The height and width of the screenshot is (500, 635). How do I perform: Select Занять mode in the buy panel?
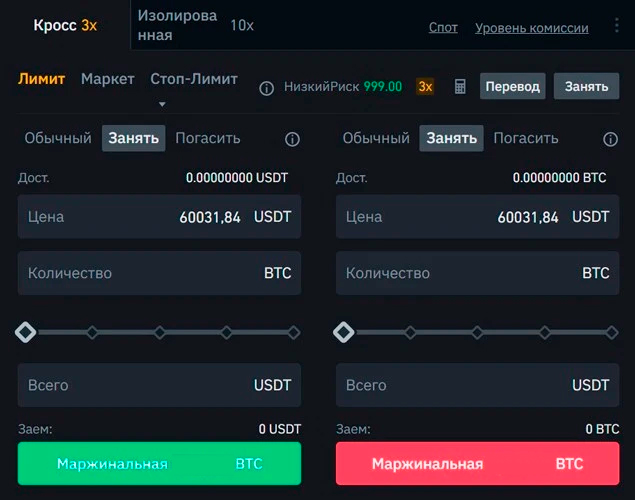tap(133, 139)
